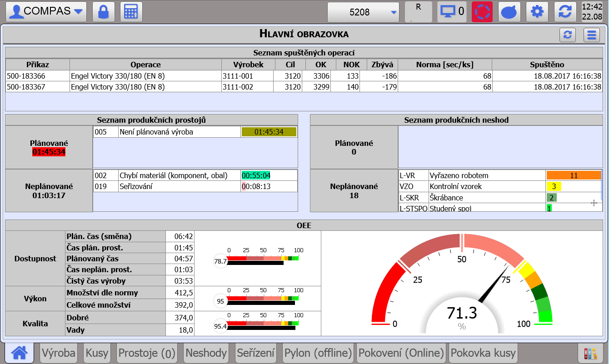Select Vyřazeno robotem nonconformity row
The height and width of the screenshot is (364, 609).
click(x=500, y=175)
